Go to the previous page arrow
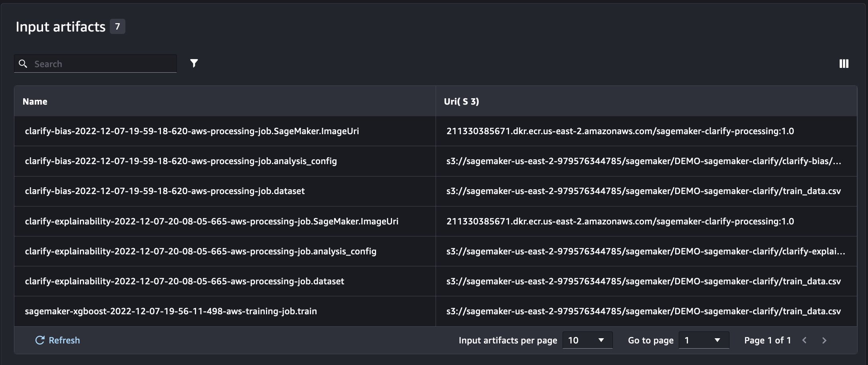The width and height of the screenshot is (868, 365). point(805,341)
